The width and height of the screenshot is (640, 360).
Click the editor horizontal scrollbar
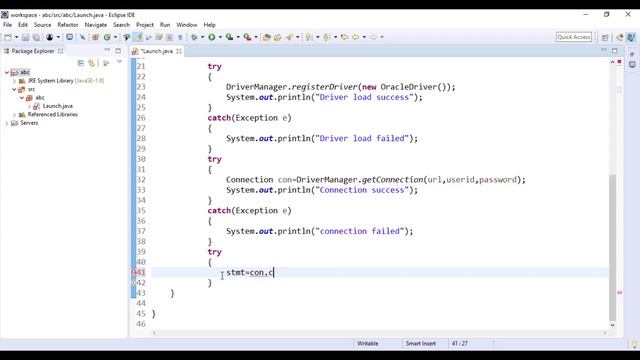[380, 333]
